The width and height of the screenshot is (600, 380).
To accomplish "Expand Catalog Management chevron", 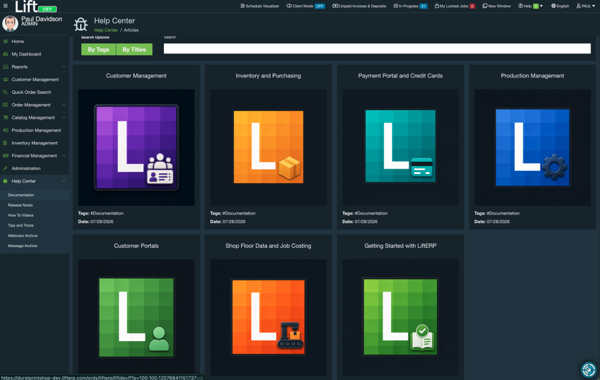I will pos(64,117).
